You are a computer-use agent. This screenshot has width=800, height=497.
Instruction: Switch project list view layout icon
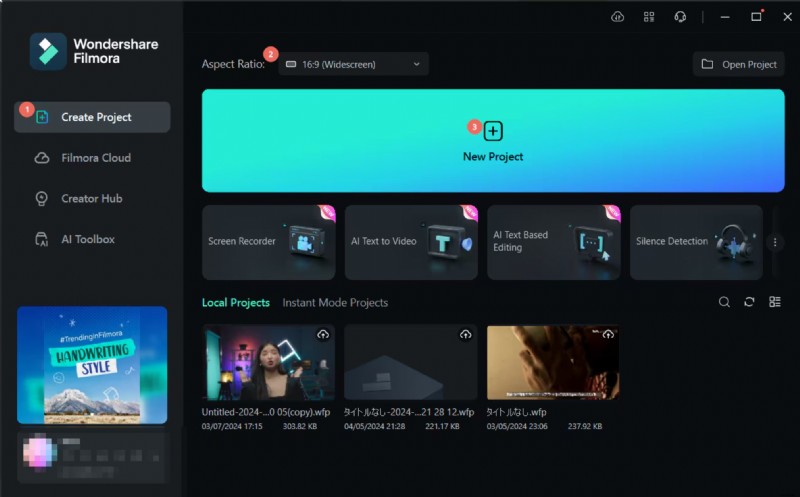(775, 302)
